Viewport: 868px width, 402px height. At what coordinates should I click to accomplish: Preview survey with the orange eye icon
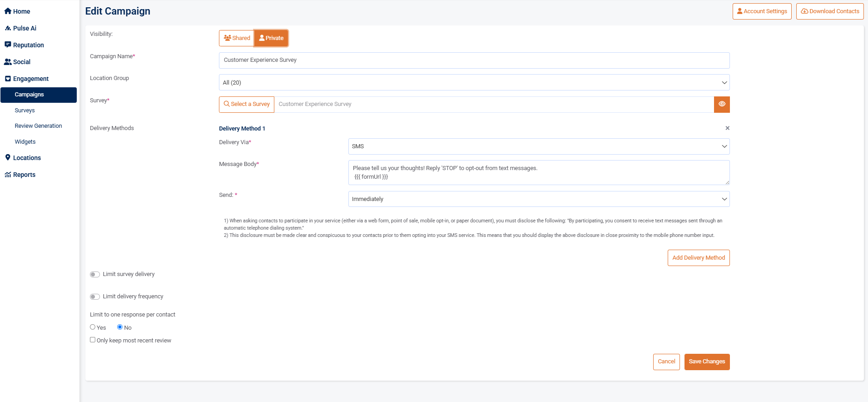[x=722, y=104]
